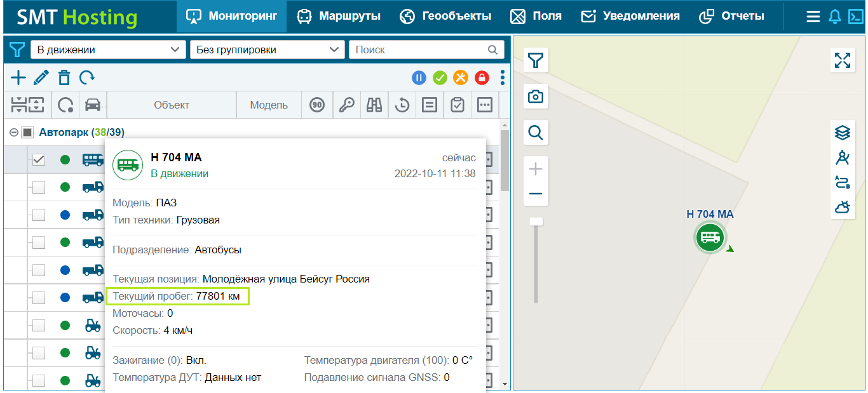868x393 pixels.
Task: Click the Н 704 МА title in popup
Action: [x=176, y=157]
